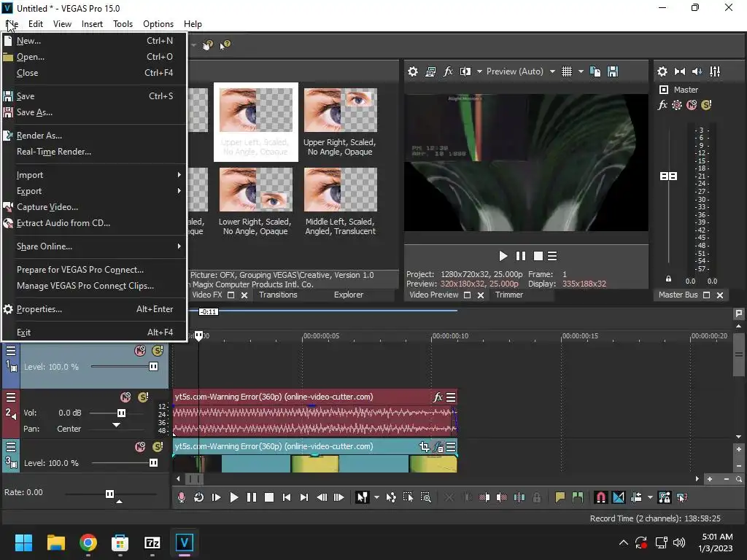
Task: Copy preview snapshot to clipboard
Action: point(595,71)
